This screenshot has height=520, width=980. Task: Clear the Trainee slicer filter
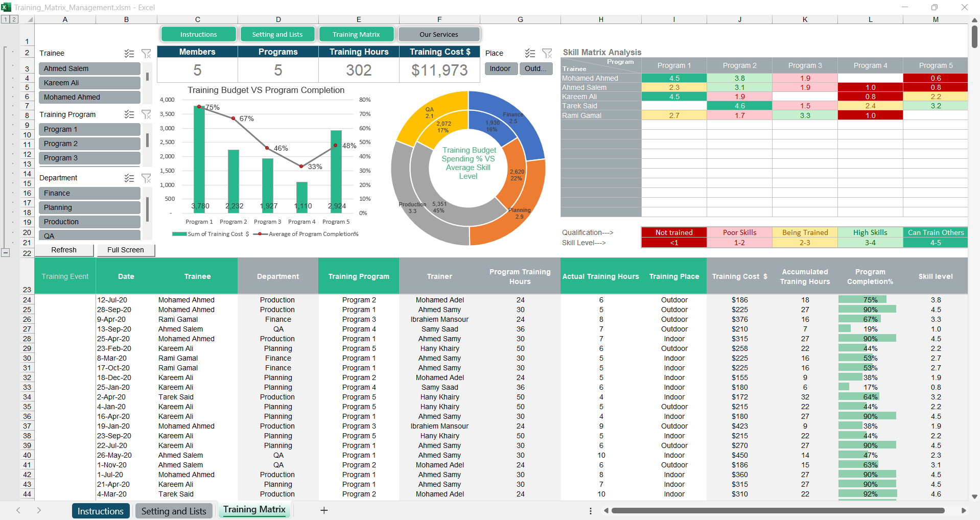(x=146, y=54)
